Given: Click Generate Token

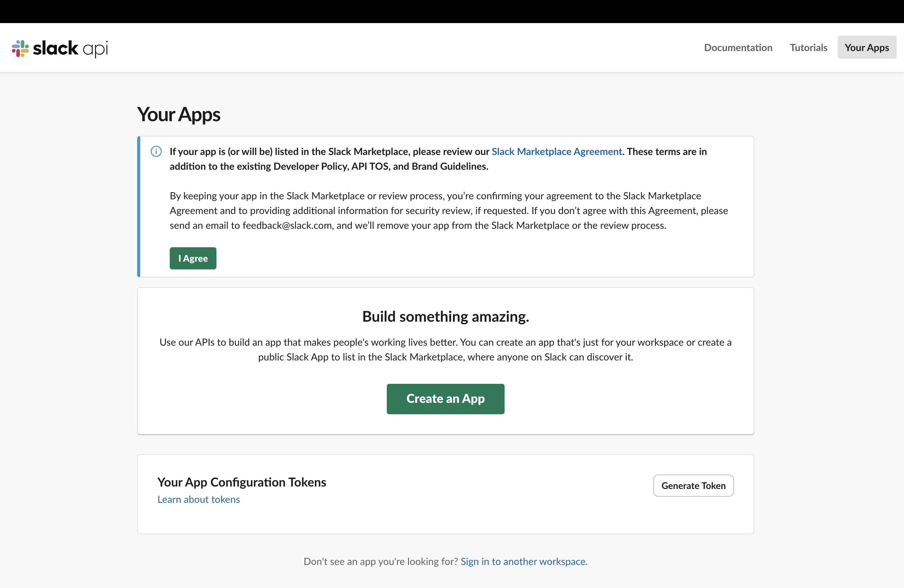Looking at the screenshot, I should (693, 486).
